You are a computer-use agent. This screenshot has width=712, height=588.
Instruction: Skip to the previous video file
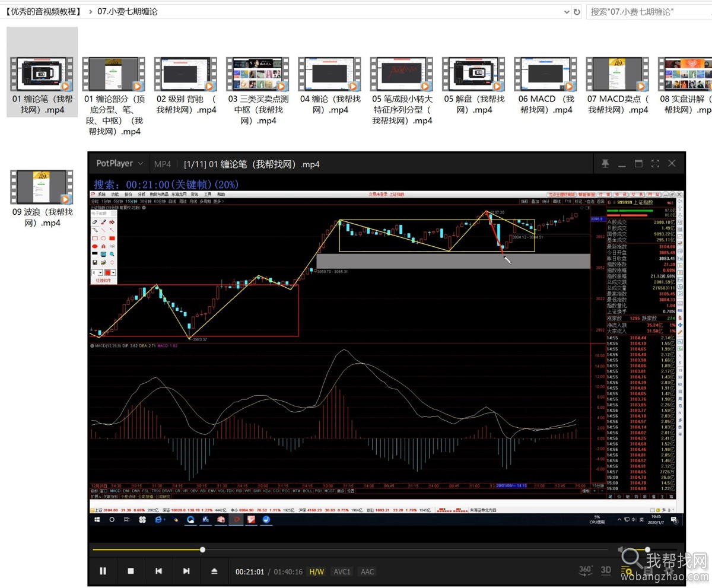click(x=158, y=571)
